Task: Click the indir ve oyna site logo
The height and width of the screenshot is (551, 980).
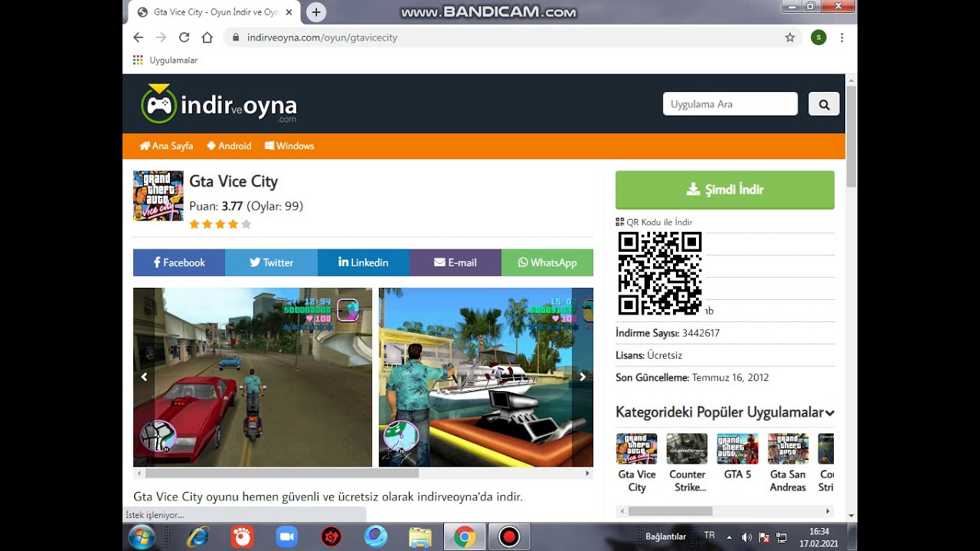Action: pos(219,105)
